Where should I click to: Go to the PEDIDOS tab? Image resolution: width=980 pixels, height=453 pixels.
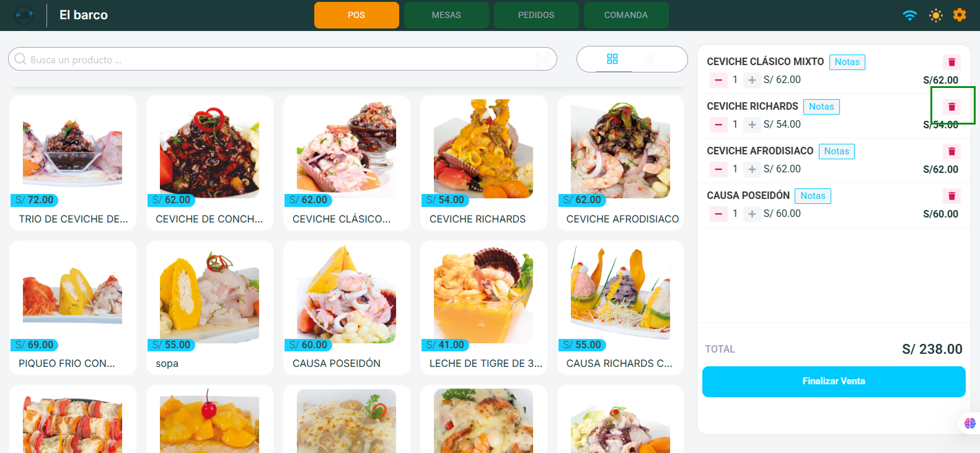coord(536,15)
